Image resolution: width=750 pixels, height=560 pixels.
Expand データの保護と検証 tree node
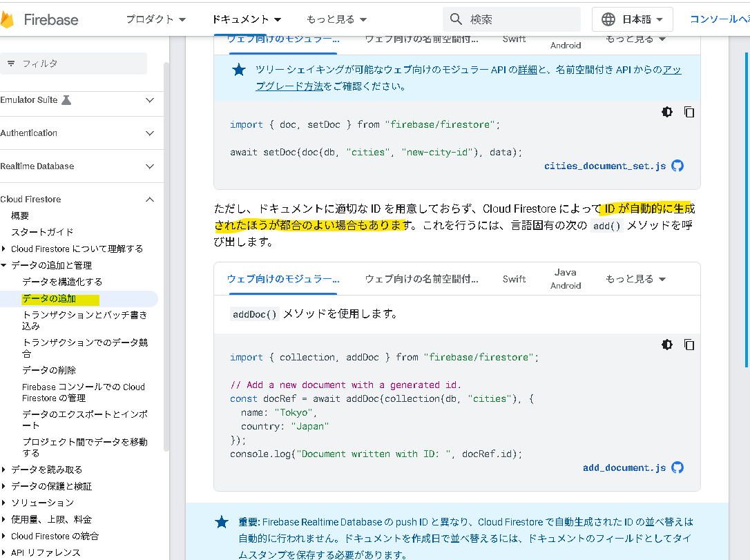point(4,486)
